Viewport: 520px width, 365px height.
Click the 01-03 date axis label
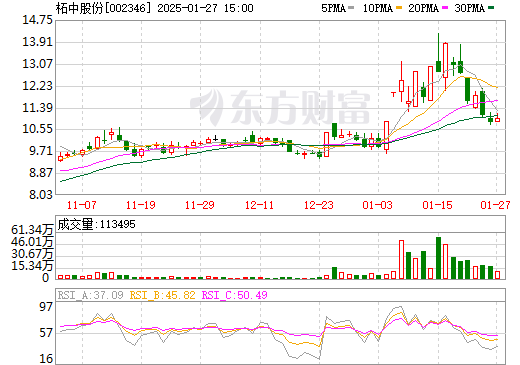point(378,205)
